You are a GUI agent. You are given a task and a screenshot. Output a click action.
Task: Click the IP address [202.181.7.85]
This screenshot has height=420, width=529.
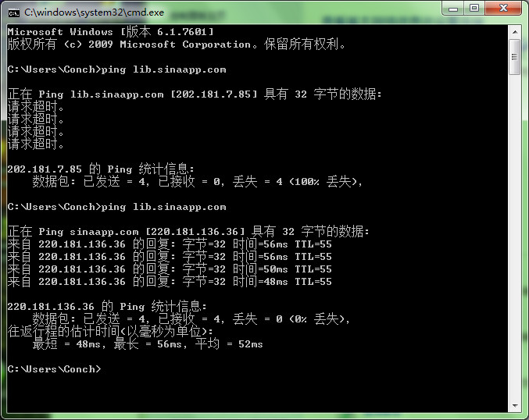pyautogui.click(x=214, y=94)
